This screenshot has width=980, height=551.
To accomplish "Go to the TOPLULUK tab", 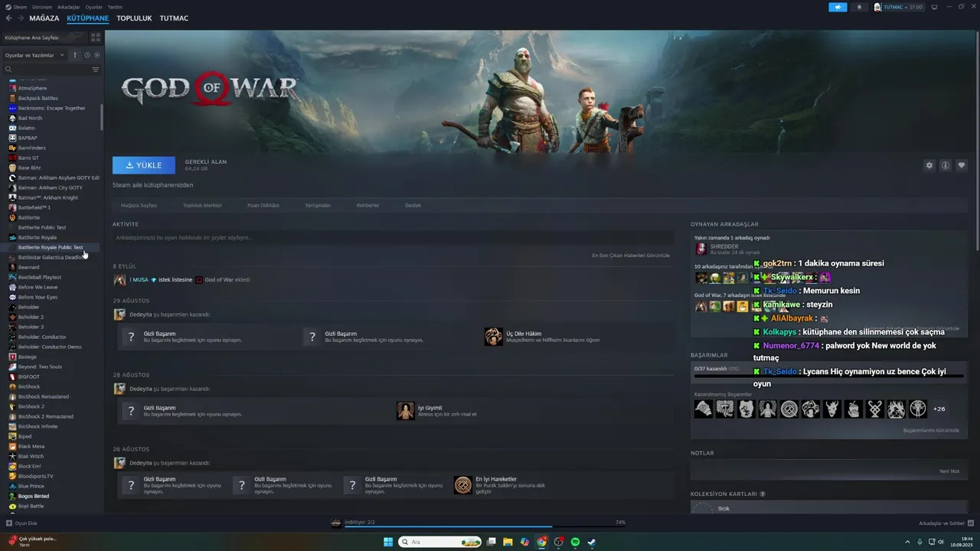I will tap(134, 18).
